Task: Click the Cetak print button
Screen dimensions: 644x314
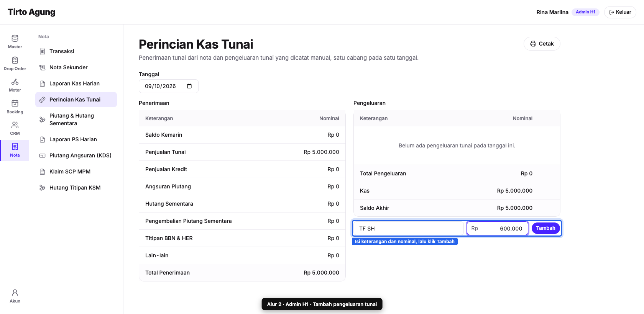Action: (x=542, y=44)
